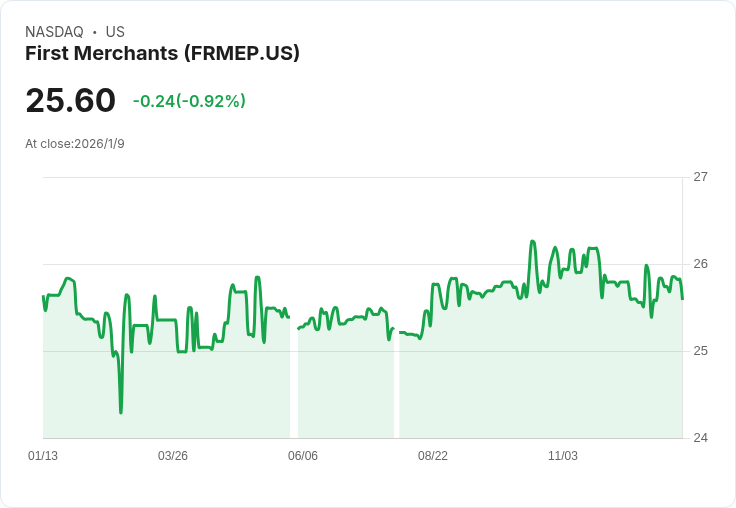Click the 08/22 date axis label

[x=433, y=456]
